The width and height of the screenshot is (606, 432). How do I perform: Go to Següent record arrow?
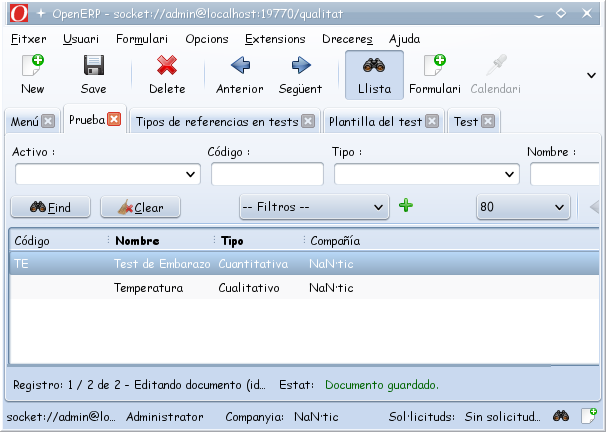click(301, 65)
